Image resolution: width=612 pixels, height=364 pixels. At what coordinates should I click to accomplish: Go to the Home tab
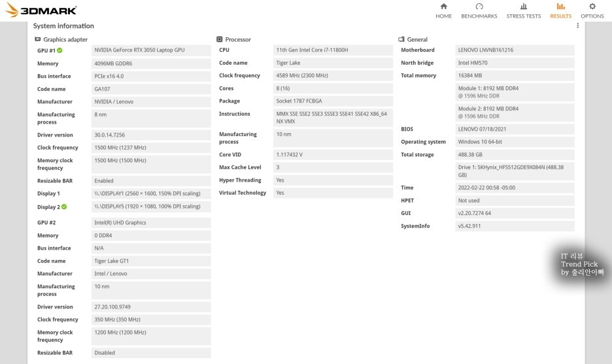coord(443,11)
